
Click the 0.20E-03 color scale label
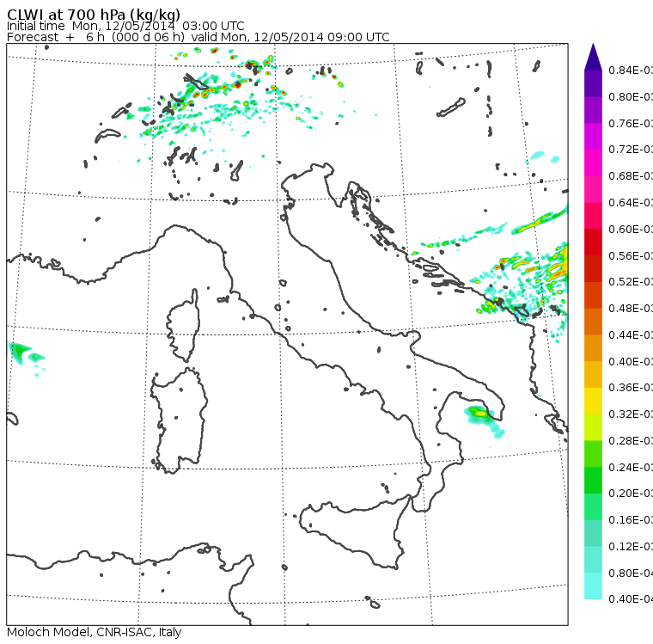[x=630, y=494]
